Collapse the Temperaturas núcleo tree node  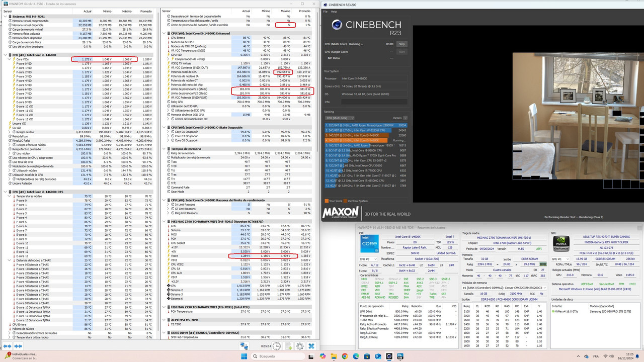[10, 196]
